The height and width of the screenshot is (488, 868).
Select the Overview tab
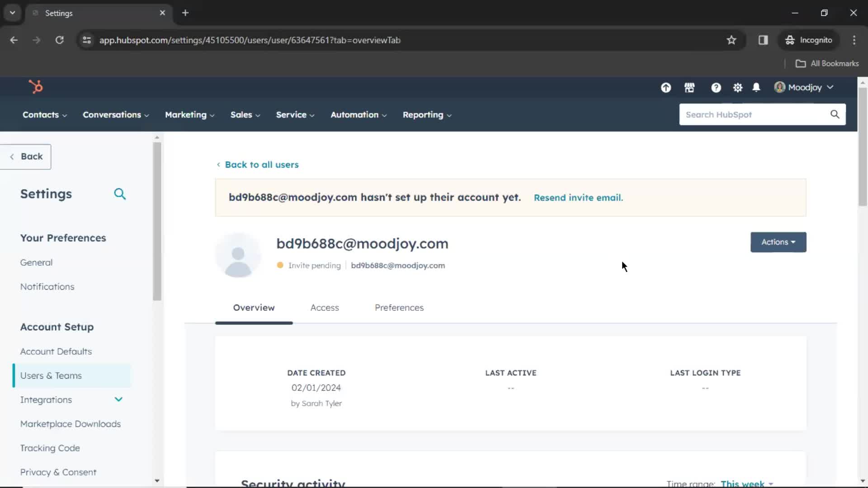click(254, 307)
